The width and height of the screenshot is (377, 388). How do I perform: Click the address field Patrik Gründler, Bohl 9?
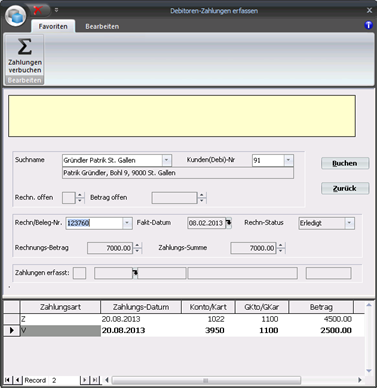click(x=178, y=173)
